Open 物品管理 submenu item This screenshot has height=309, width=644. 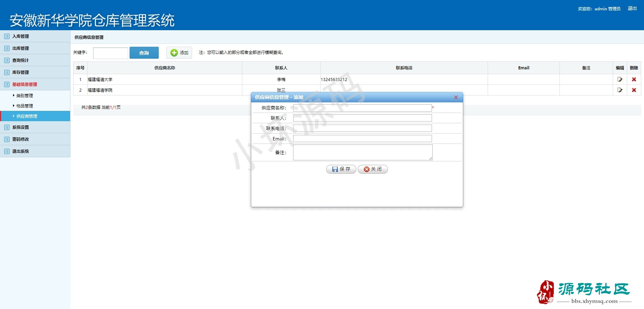click(x=25, y=106)
